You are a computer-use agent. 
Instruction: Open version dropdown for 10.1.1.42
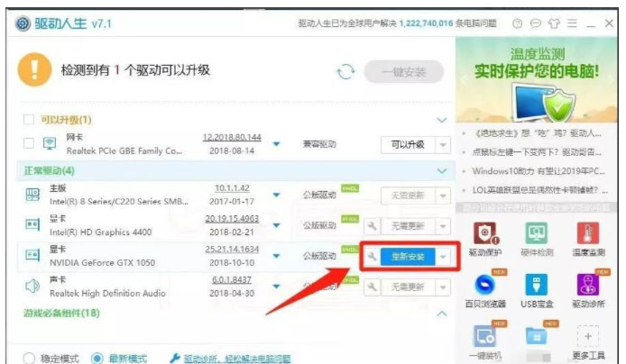[276, 195]
